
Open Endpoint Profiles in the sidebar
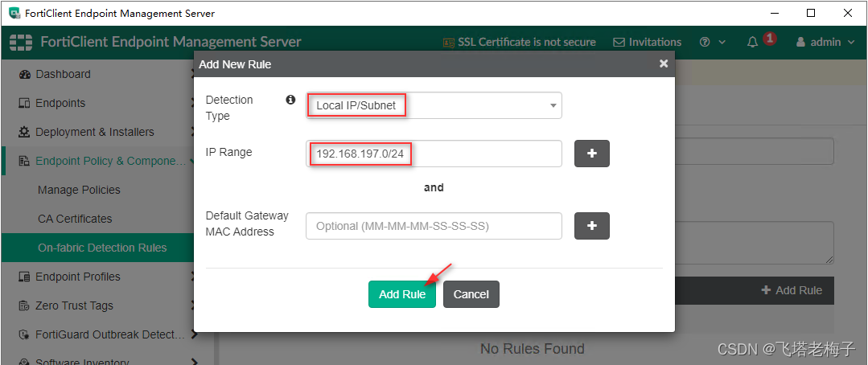click(x=77, y=277)
